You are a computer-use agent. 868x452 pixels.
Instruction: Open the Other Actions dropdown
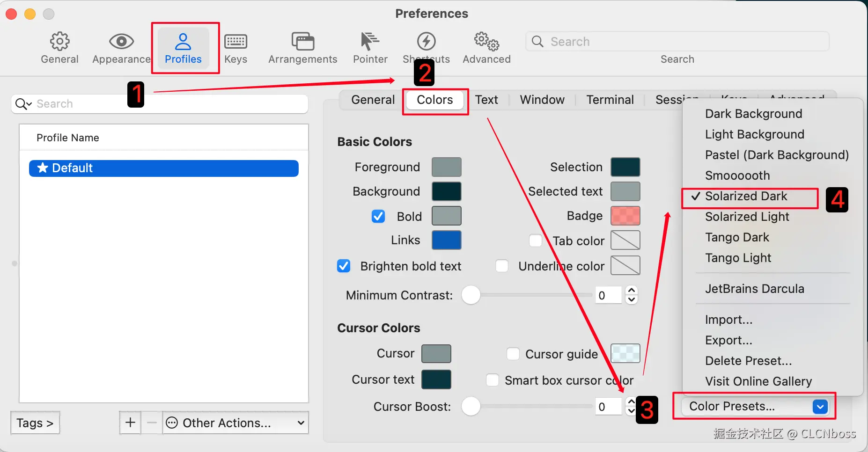click(235, 423)
